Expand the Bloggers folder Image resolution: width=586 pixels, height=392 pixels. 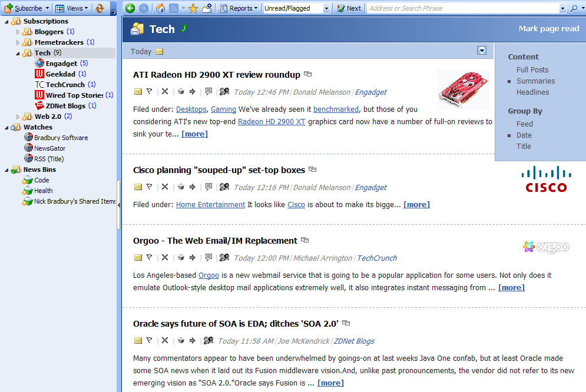pyautogui.click(x=18, y=32)
